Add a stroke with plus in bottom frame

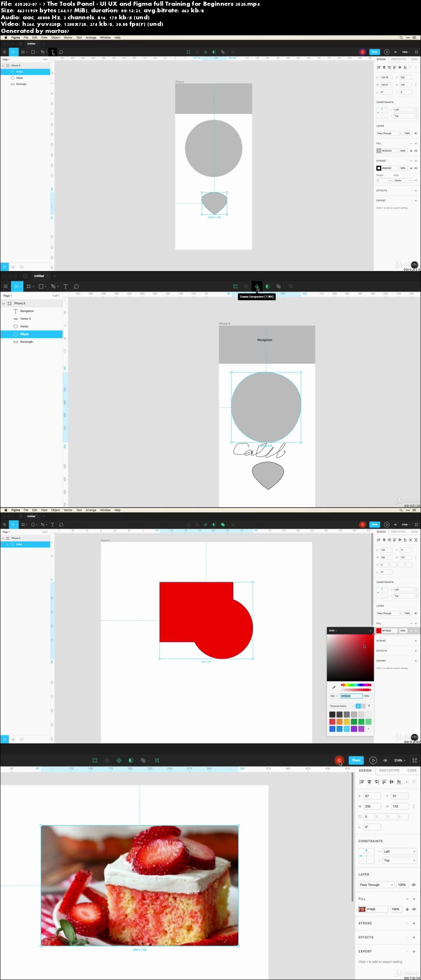tap(414, 923)
